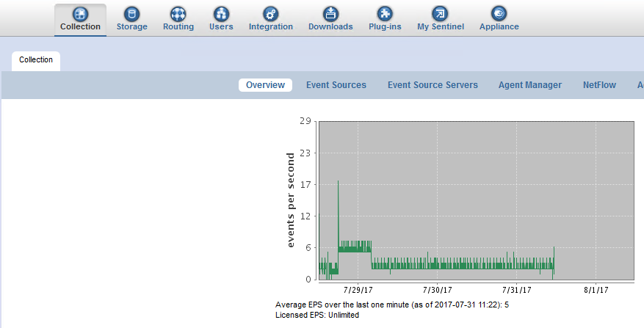Click the Integration text label
The width and height of the screenshot is (644, 328).
(271, 26)
